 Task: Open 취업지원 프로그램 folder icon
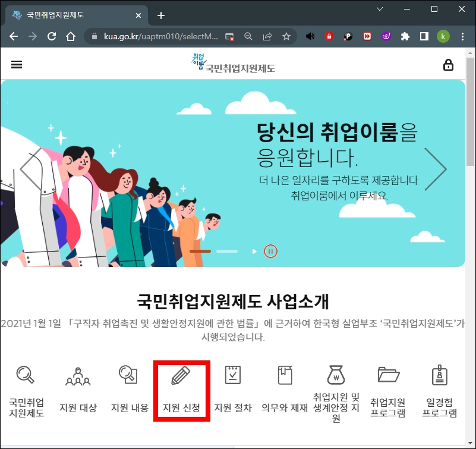[x=388, y=375]
